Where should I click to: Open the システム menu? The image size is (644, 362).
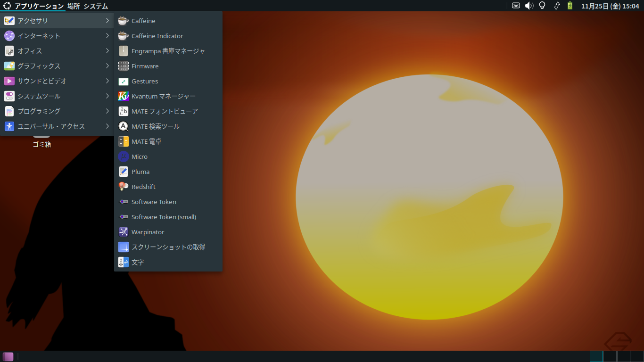[x=96, y=6]
